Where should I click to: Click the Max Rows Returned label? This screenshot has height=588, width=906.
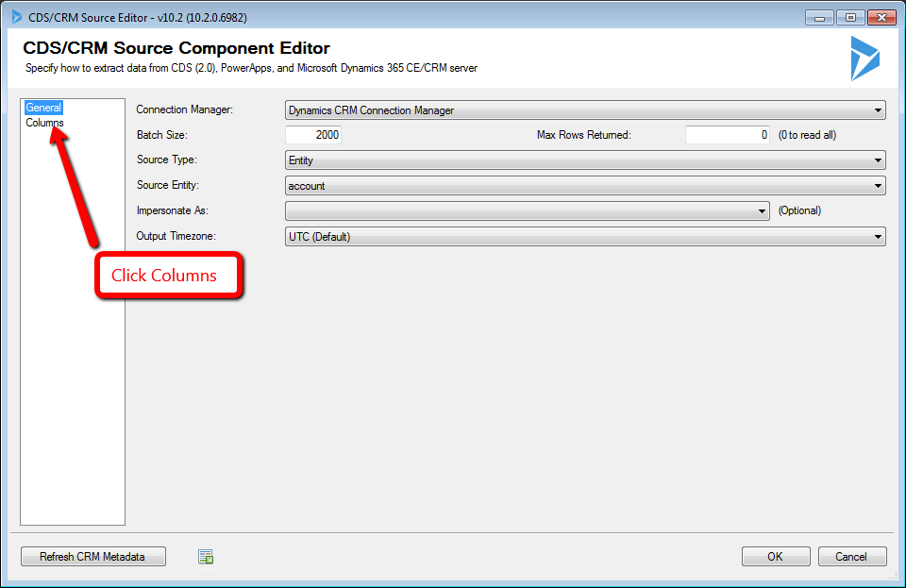coord(583,135)
